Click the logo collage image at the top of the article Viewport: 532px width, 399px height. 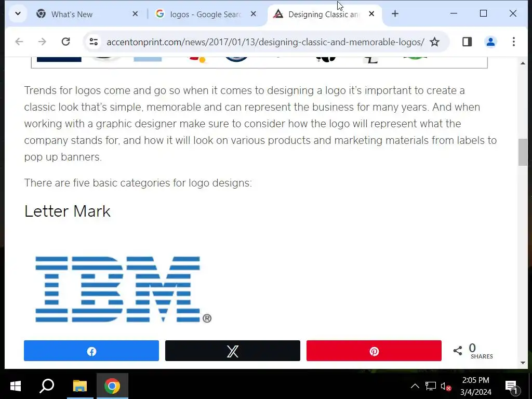[x=259, y=62]
